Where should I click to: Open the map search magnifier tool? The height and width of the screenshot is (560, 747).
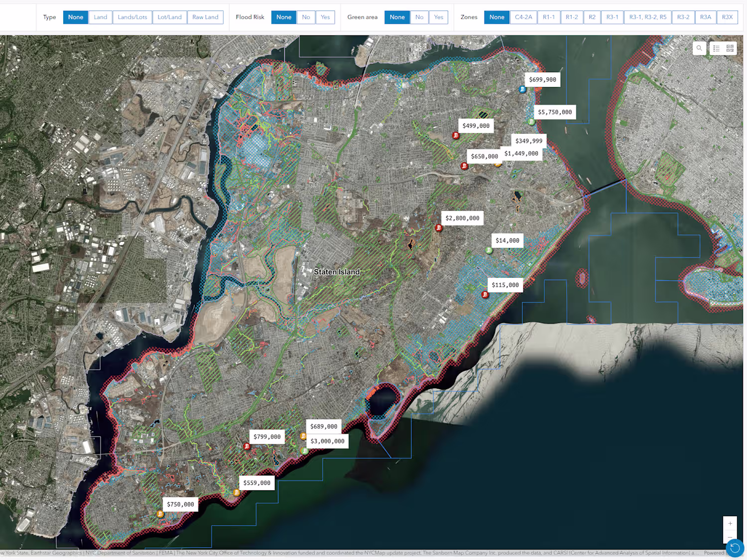click(x=699, y=48)
